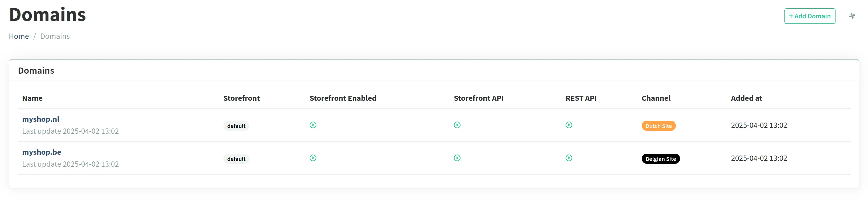Screen dimensions: 868x201
Task: Click Storefront Enabled icon for myshop.nl
Action: pyautogui.click(x=313, y=125)
